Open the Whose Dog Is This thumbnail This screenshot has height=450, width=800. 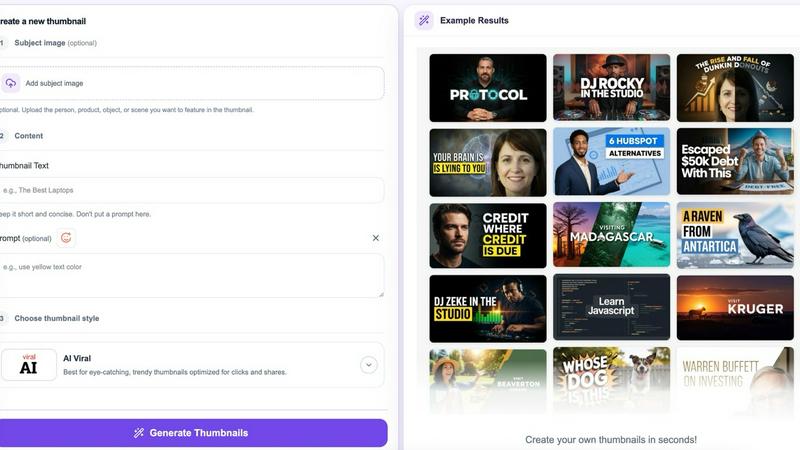[x=611, y=380]
